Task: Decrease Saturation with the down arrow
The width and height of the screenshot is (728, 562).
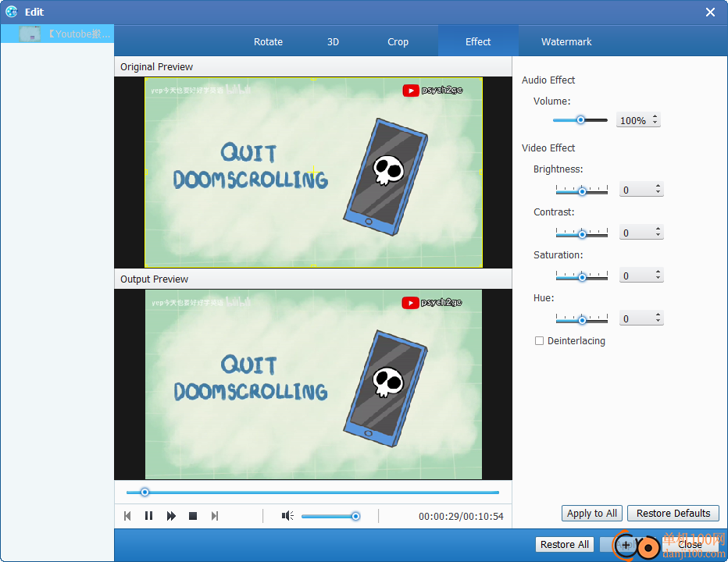Action: click(x=658, y=279)
